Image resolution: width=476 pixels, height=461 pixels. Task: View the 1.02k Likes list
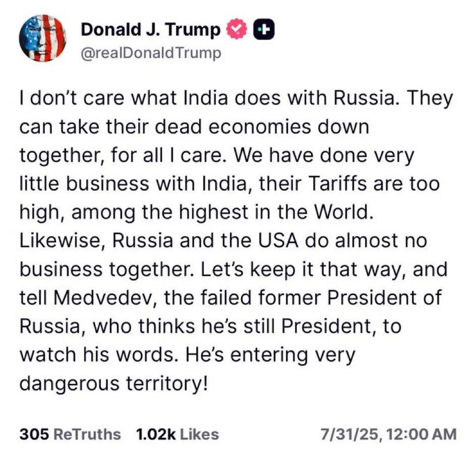177,434
